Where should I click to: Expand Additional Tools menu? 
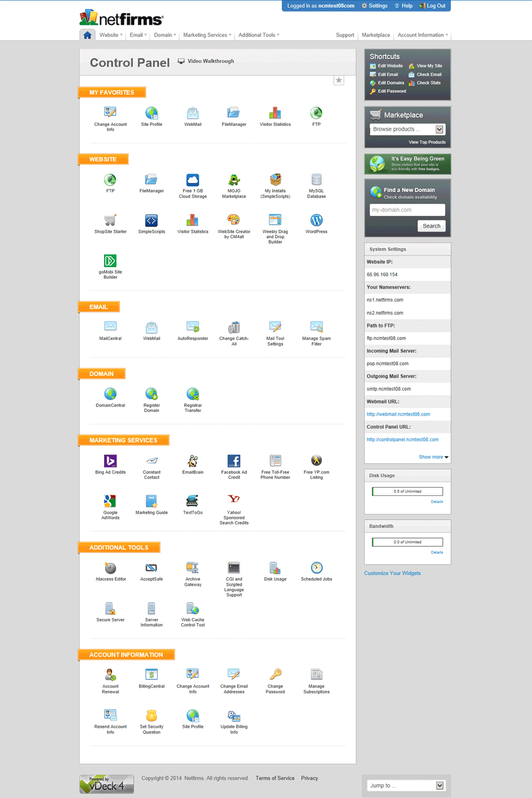[259, 35]
